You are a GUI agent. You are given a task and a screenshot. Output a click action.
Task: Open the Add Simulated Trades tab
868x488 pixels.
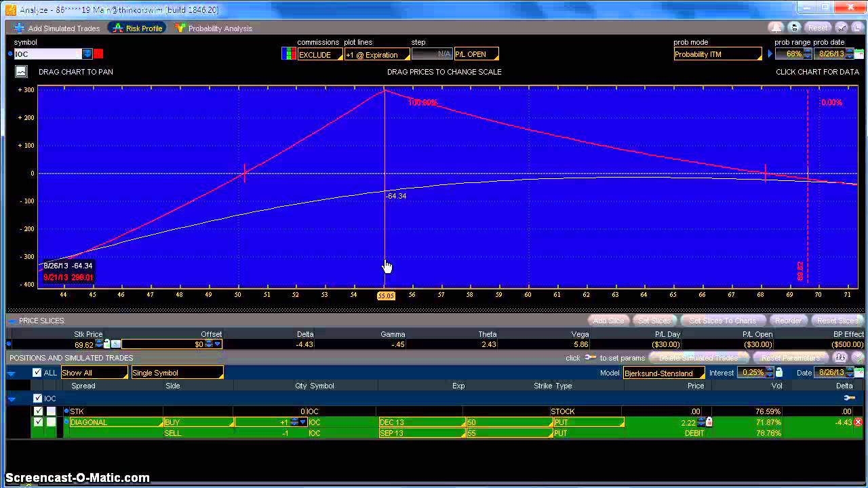(x=57, y=28)
